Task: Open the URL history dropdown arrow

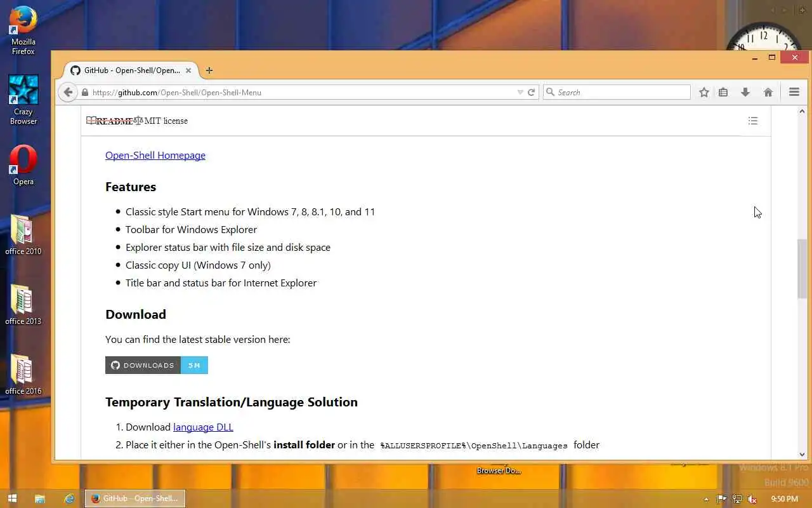Action: [520, 93]
